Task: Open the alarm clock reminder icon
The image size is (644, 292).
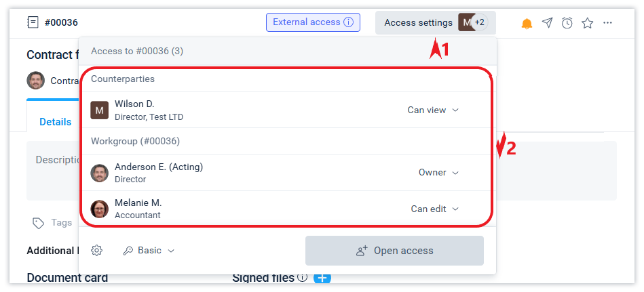Action: click(x=567, y=23)
